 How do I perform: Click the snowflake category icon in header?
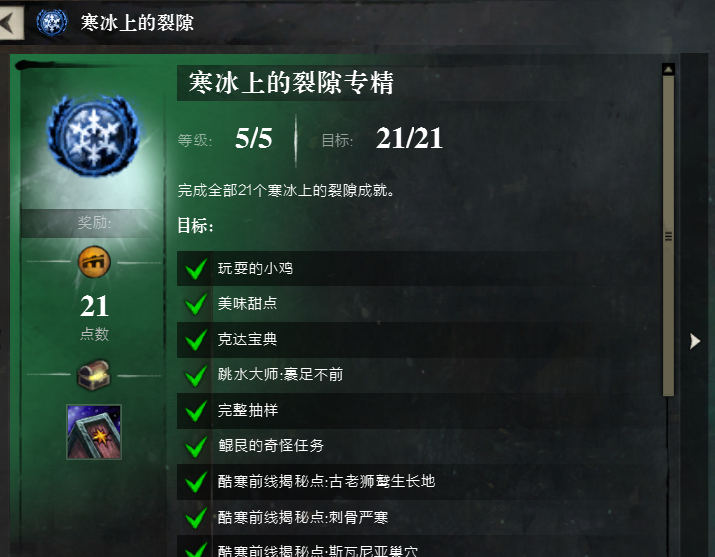coord(52,22)
